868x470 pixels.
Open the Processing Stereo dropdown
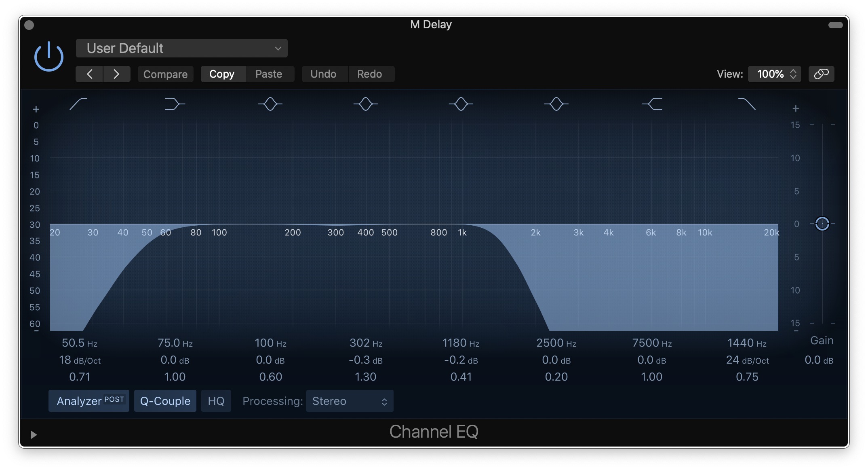pos(350,401)
